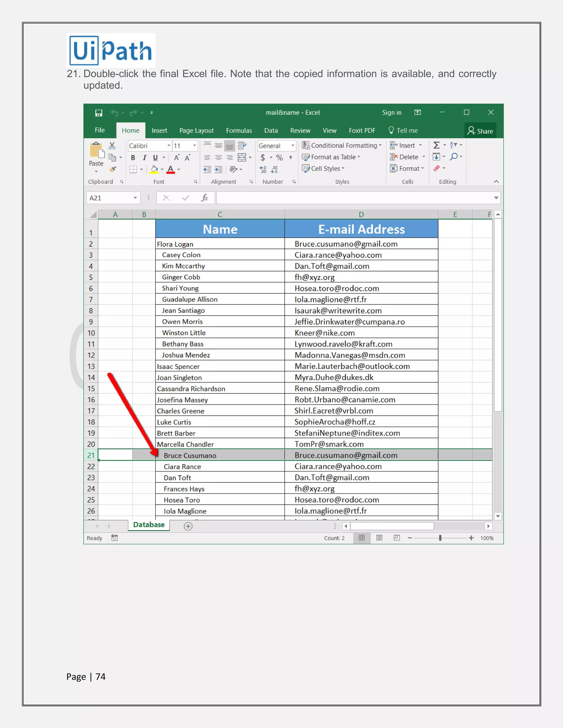Apply the yellow Fill Color bucket

(x=154, y=169)
